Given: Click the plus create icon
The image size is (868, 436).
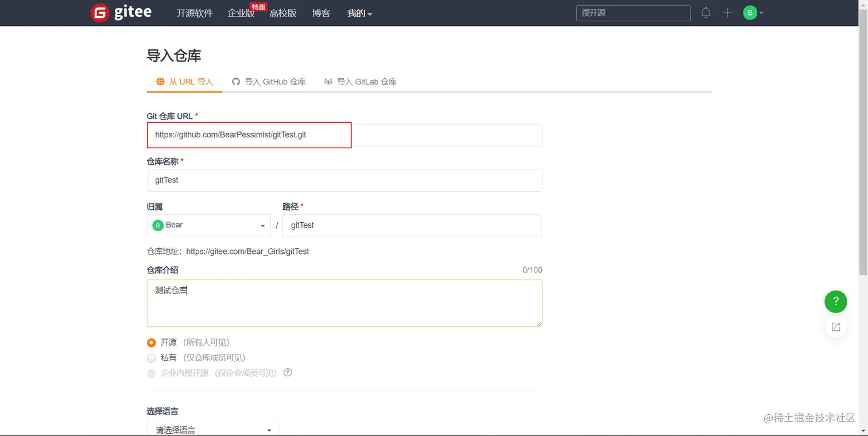Looking at the screenshot, I should pyautogui.click(x=727, y=13).
